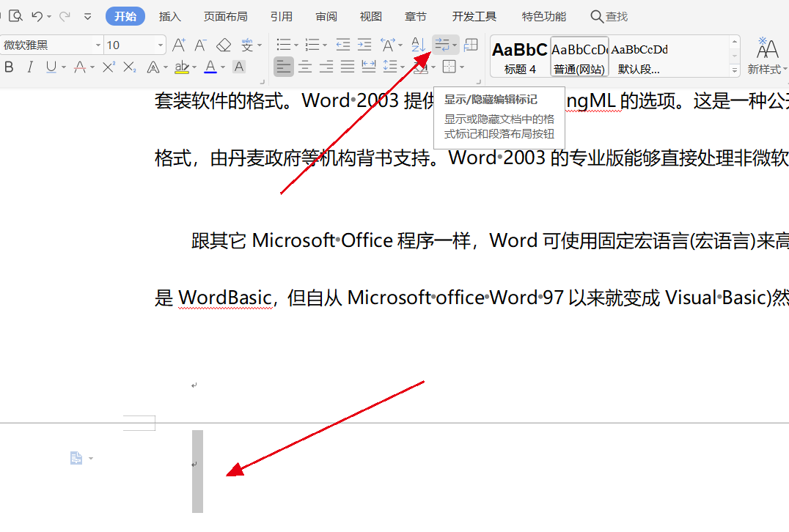Toggle italic formatting
This screenshot has width=789, height=532.
[30, 67]
